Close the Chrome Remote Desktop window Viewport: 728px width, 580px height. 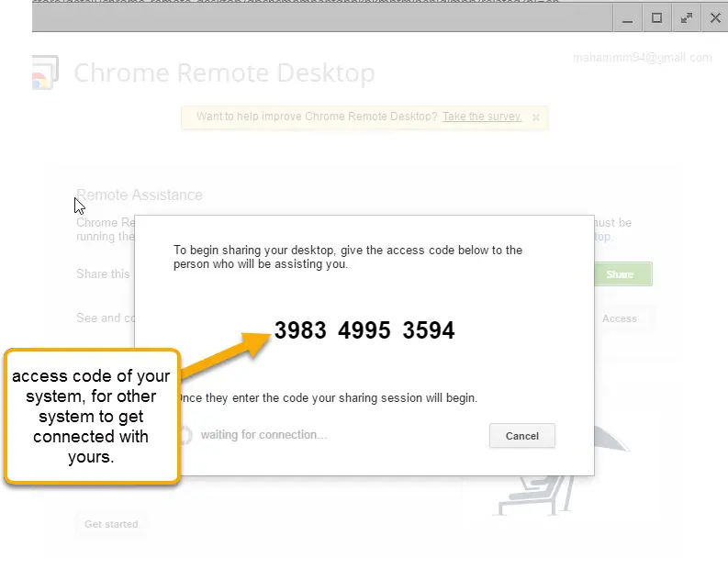tap(715, 18)
